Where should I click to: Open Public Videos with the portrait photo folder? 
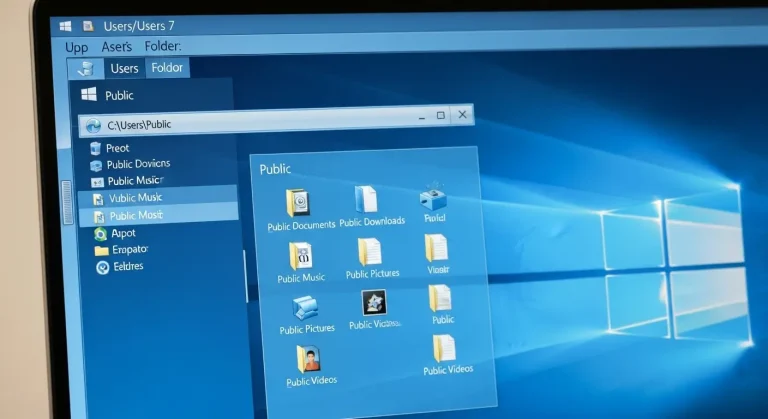(308, 359)
